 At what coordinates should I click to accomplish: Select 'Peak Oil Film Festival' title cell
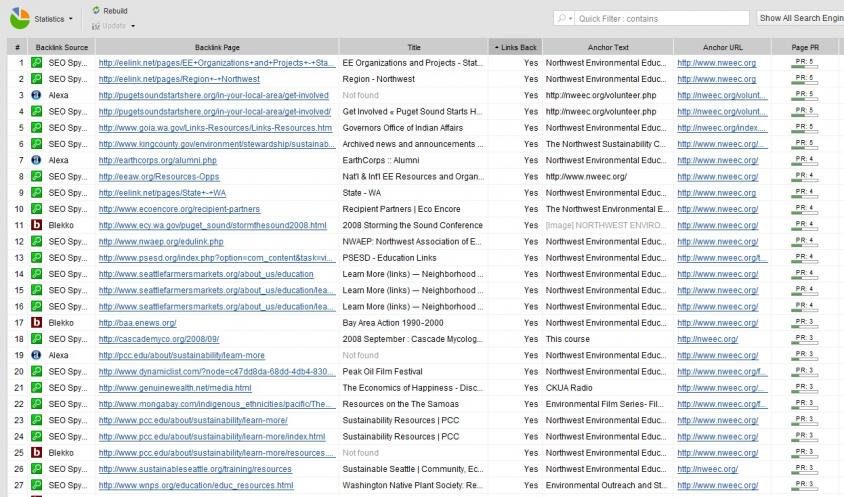382,371
